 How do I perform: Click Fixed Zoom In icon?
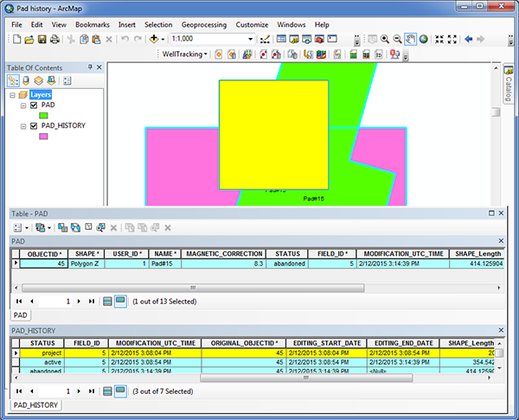click(439, 39)
